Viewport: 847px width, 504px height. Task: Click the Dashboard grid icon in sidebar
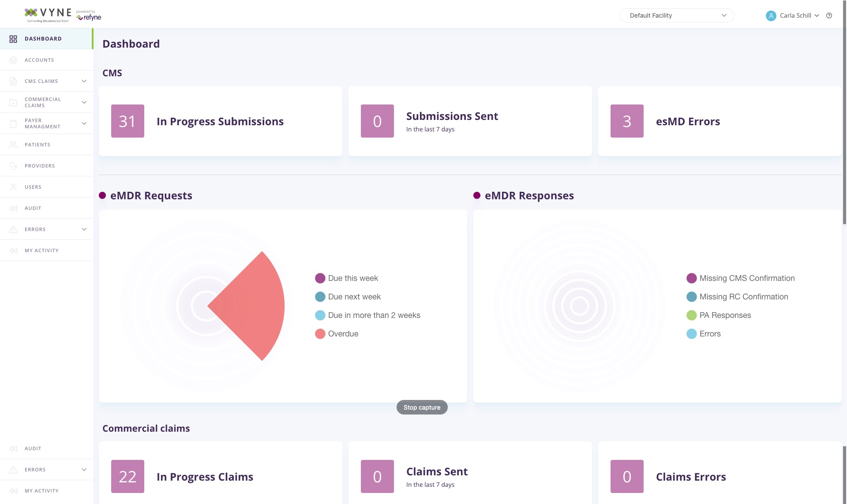13,39
